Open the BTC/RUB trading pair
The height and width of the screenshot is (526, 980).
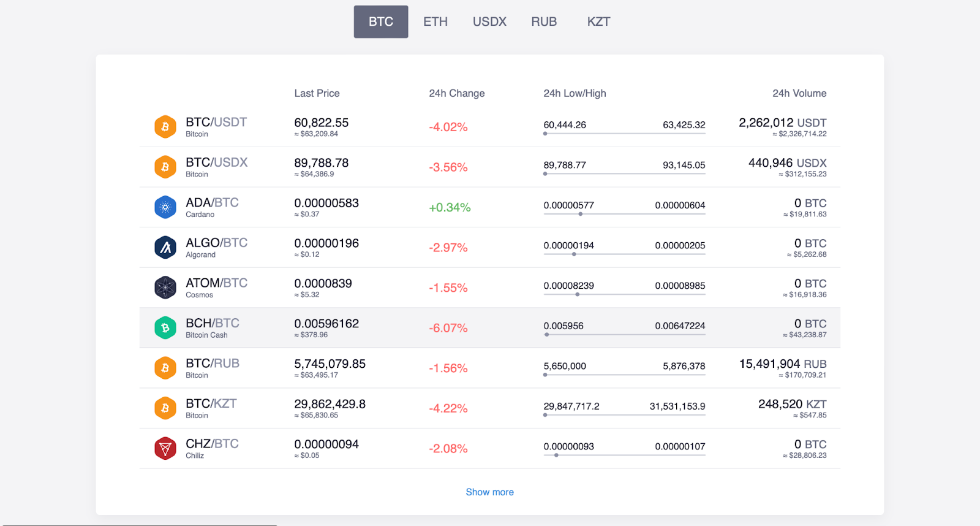213,363
